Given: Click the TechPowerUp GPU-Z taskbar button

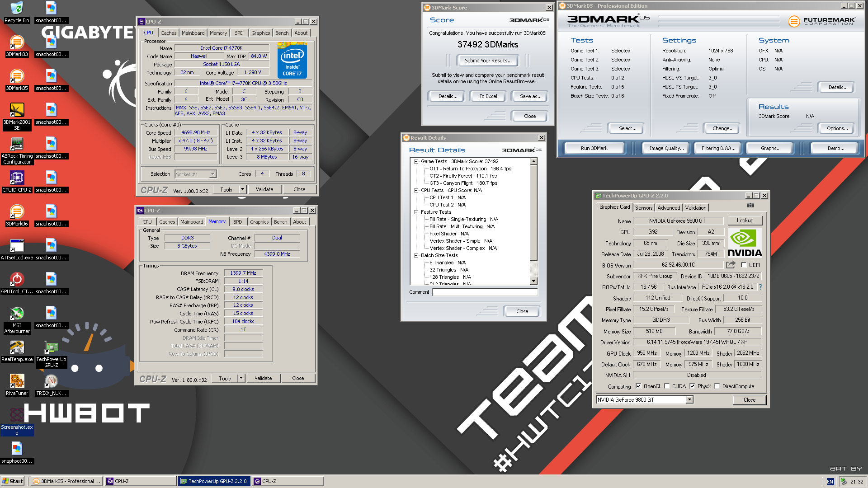Looking at the screenshot, I should pyautogui.click(x=214, y=481).
